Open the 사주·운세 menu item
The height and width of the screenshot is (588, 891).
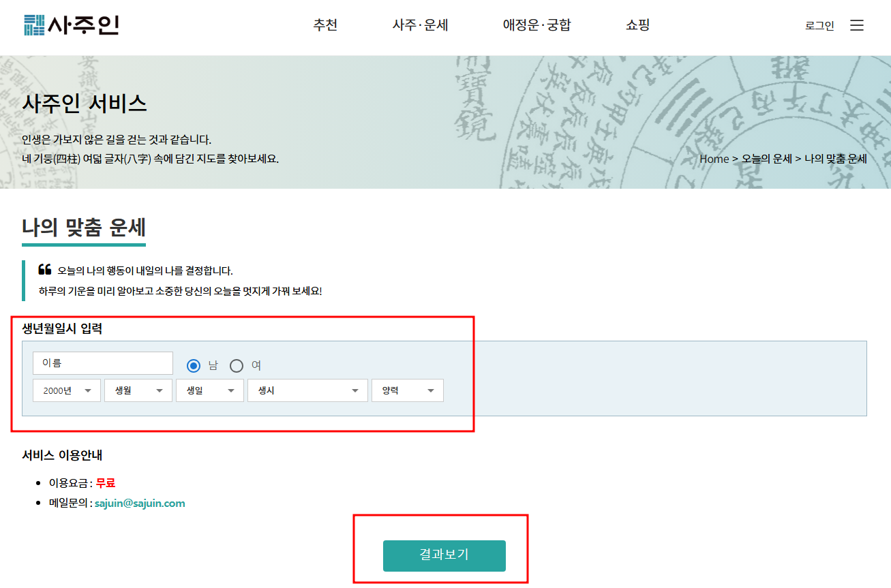[419, 25]
